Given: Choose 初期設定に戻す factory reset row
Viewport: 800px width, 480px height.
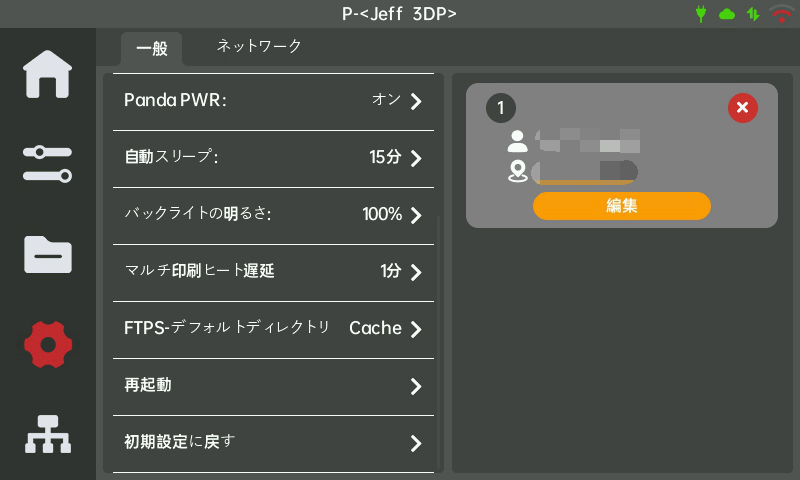Looking at the screenshot, I should click(x=273, y=443).
